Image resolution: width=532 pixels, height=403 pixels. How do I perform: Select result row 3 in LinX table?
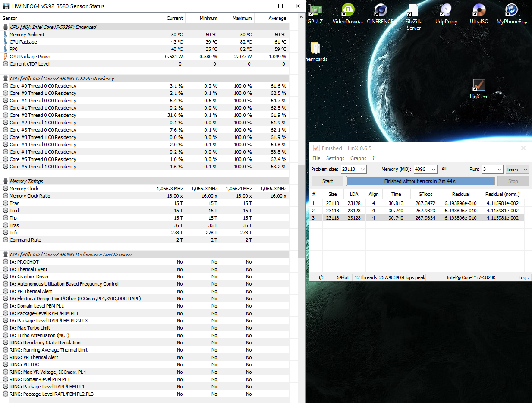click(417, 218)
